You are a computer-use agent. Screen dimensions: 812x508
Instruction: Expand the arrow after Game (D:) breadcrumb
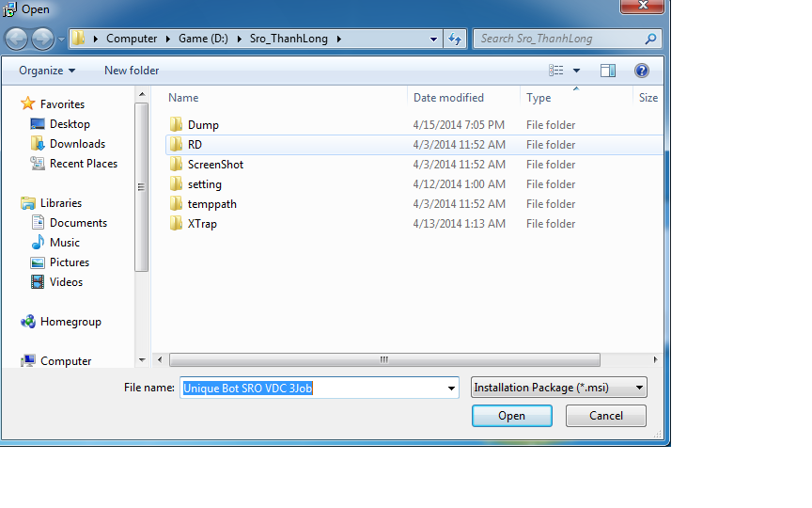[x=240, y=39]
